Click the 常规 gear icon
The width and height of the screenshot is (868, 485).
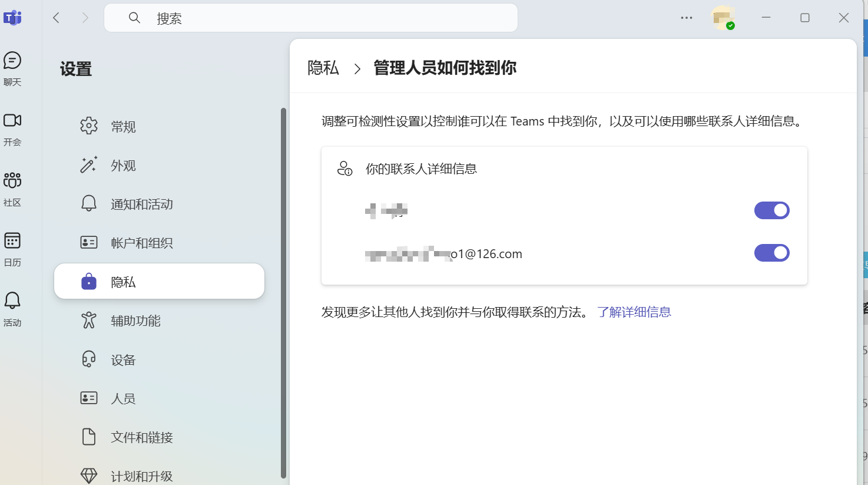click(x=89, y=126)
